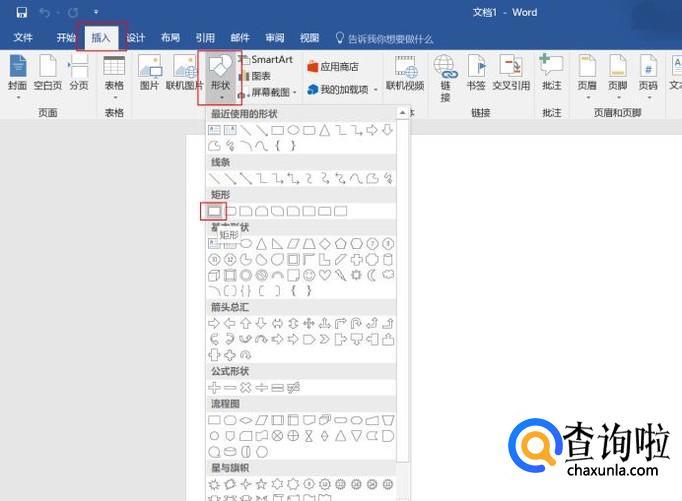Image resolution: width=682 pixels, height=501 pixels.
Task: Click the 联机图片 online pictures button
Action: pyautogui.click(x=184, y=72)
